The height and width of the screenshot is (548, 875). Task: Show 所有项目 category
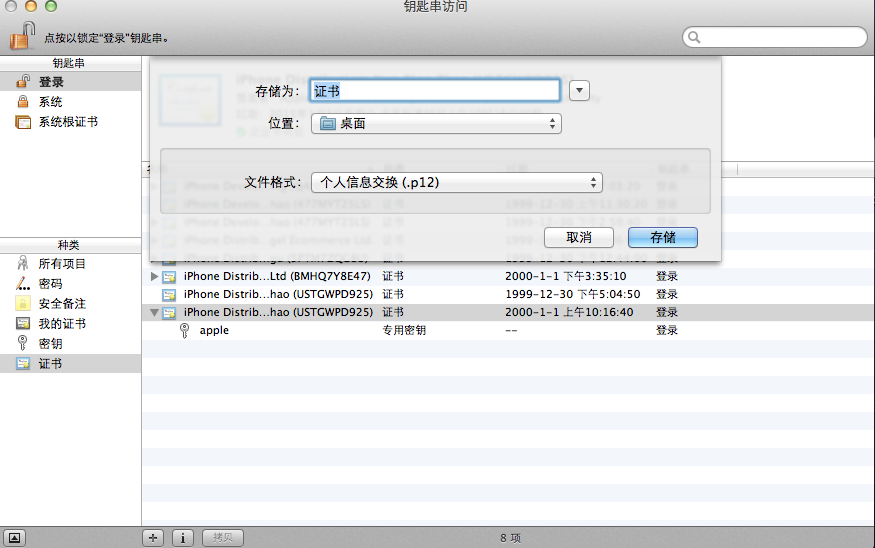70,263
